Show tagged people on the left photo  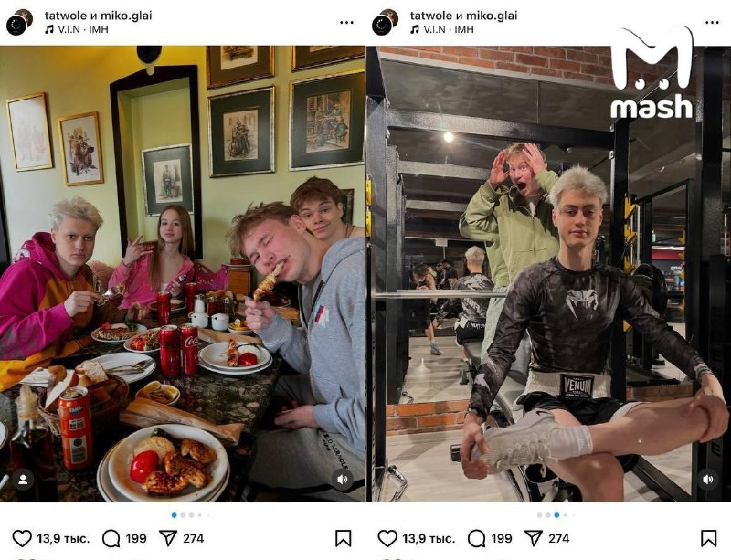pyautogui.click(x=23, y=480)
